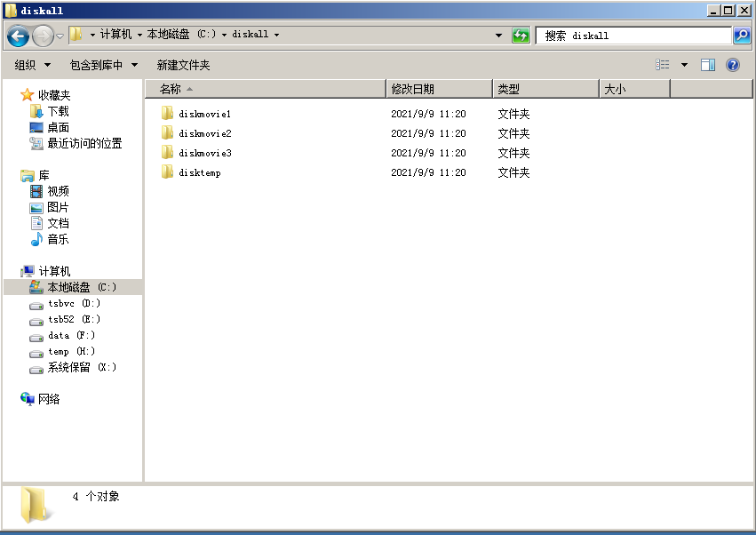Click the green refresh button
The image size is (756, 535).
[x=521, y=36]
